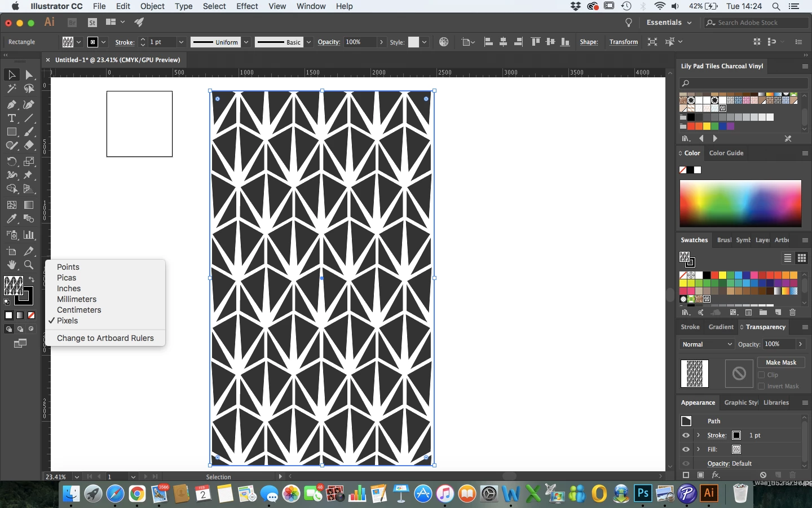Select the Rectangle tool in toolbox
The image size is (812, 508).
tap(11, 132)
